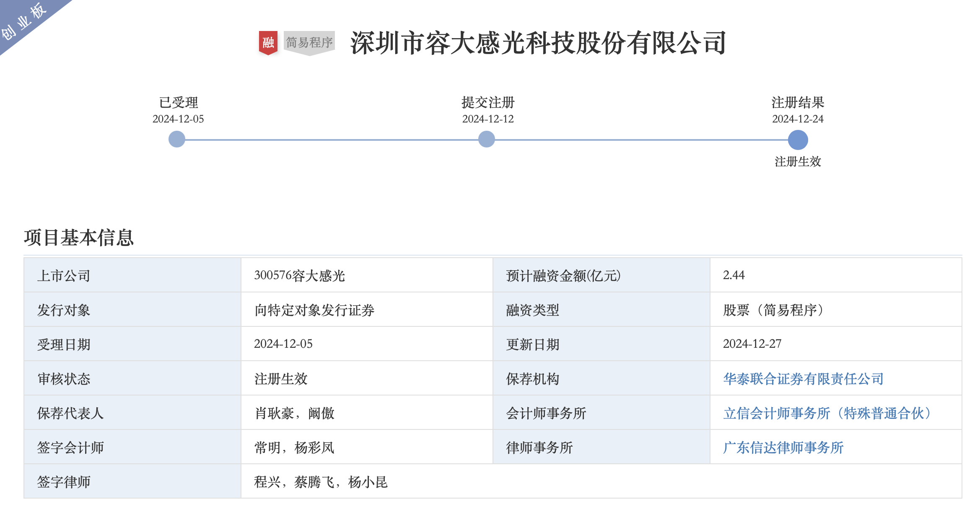980x517 pixels.
Task: Click the 创业板 corner ribbon
Action: coord(25,21)
